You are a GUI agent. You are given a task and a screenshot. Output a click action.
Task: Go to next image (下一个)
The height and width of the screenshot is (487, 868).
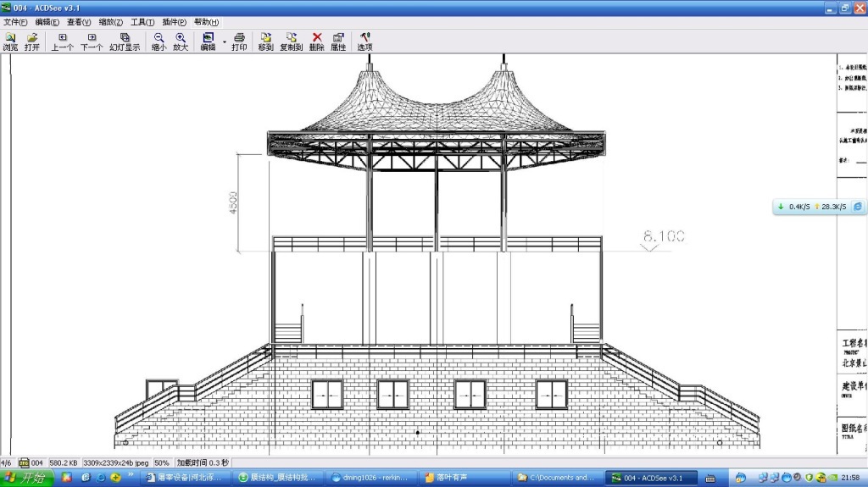tap(92, 42)
